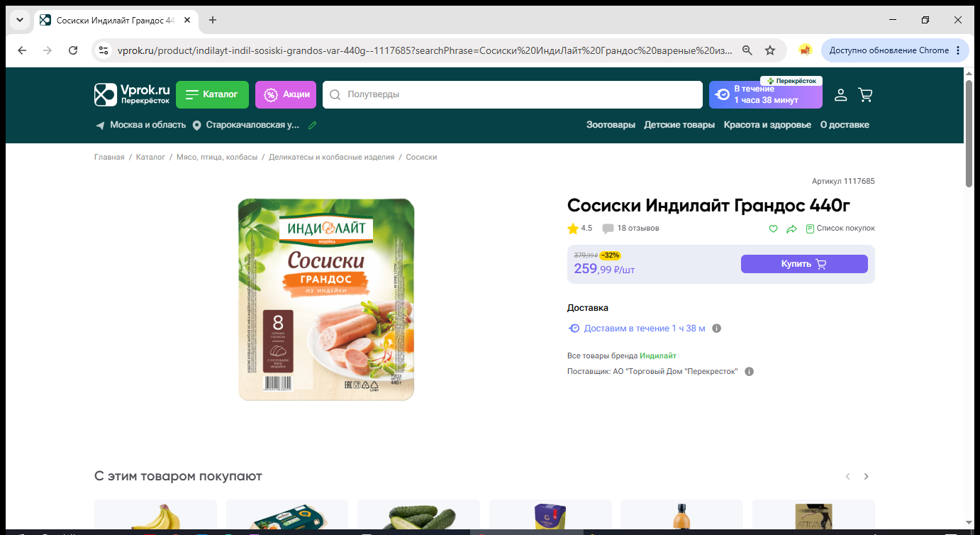This screenshot has height=535, width=980.
Task: Open the Детские товары section
Action: [679, 125]
